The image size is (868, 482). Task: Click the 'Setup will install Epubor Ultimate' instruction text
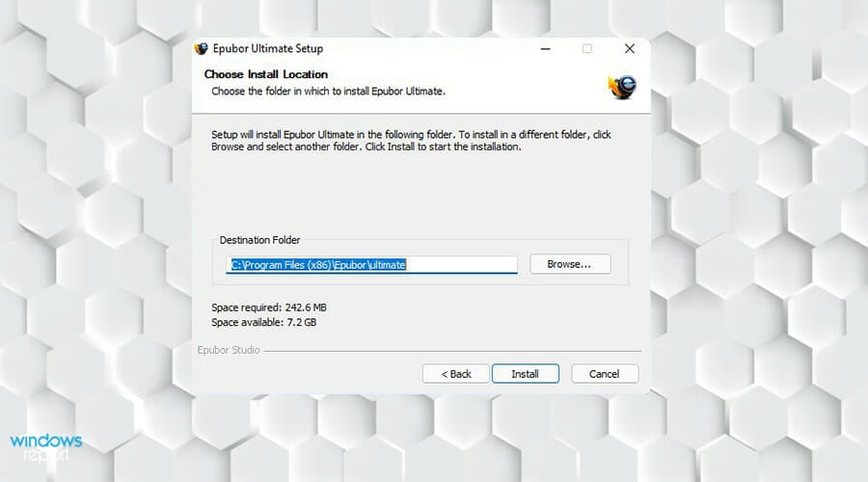coord(411,141)
